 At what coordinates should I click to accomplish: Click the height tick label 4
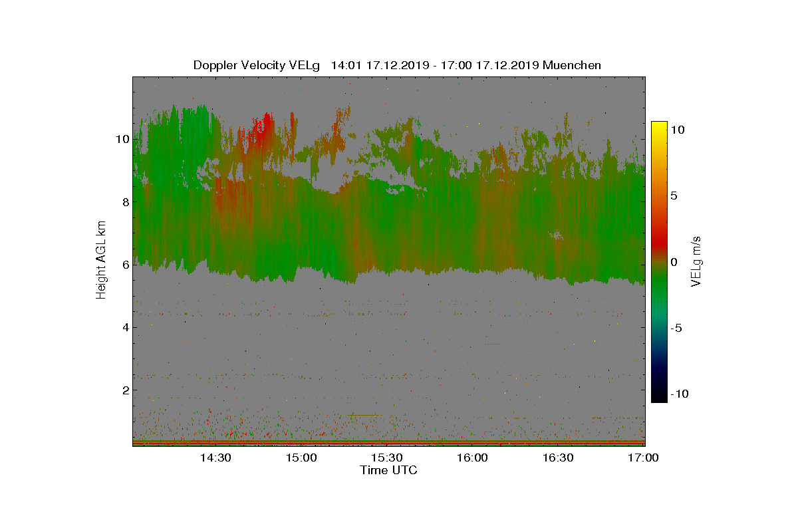(125, 327)
